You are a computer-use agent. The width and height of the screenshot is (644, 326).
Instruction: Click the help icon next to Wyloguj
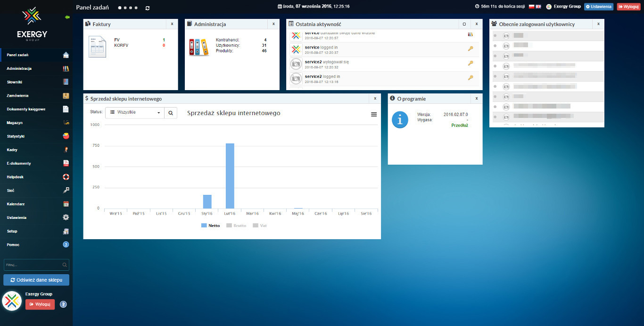pyautogui.click(x=63, y=304)
